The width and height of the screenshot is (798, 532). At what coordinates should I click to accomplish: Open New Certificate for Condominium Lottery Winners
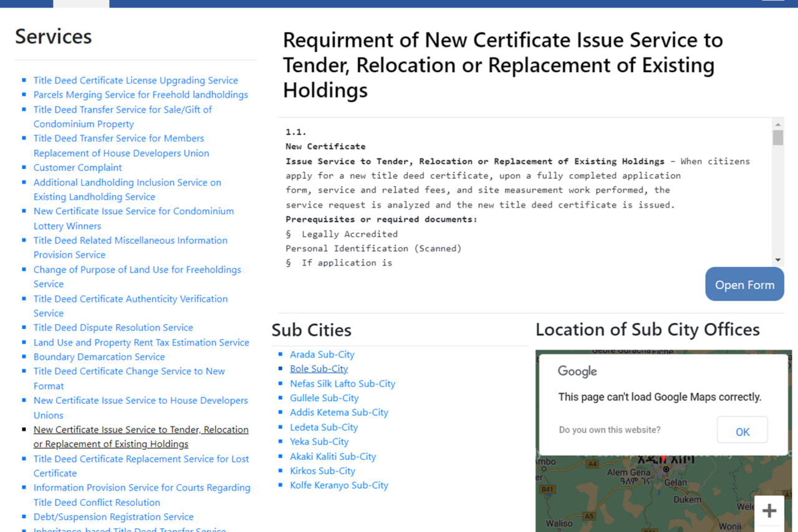(133, 219)
